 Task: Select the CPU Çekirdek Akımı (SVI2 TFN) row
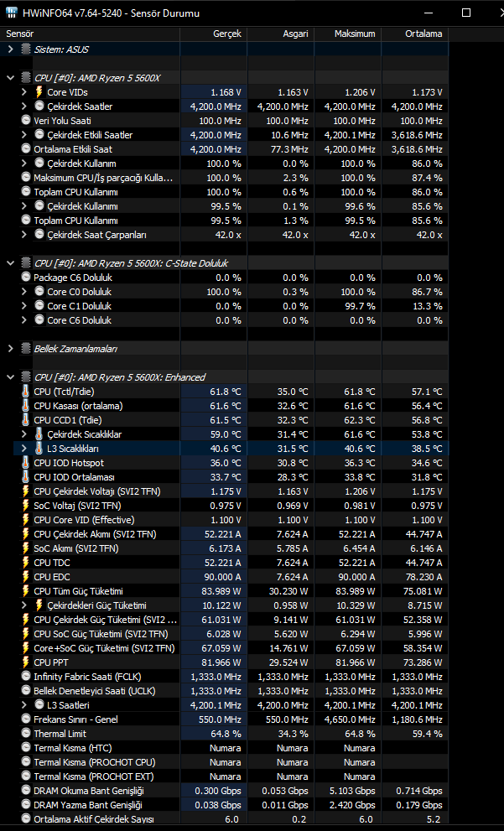point(225,534)
